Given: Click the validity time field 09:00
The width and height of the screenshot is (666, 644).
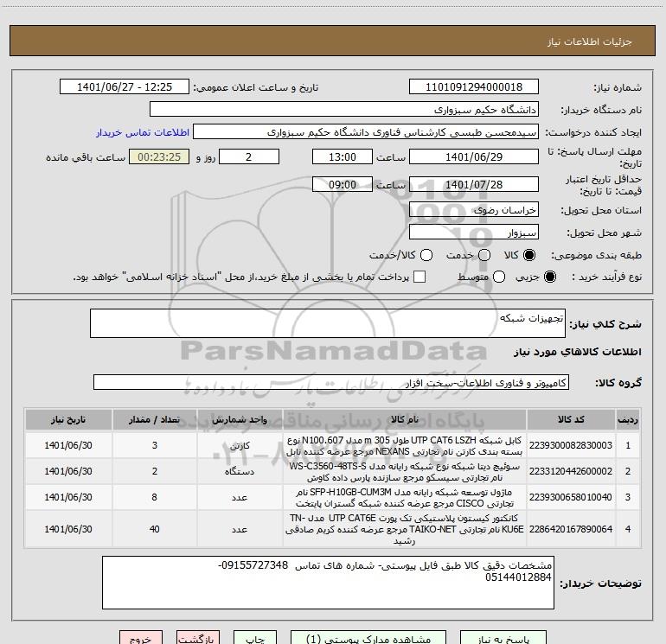Looking at the screenshot, I should [343, 184].
